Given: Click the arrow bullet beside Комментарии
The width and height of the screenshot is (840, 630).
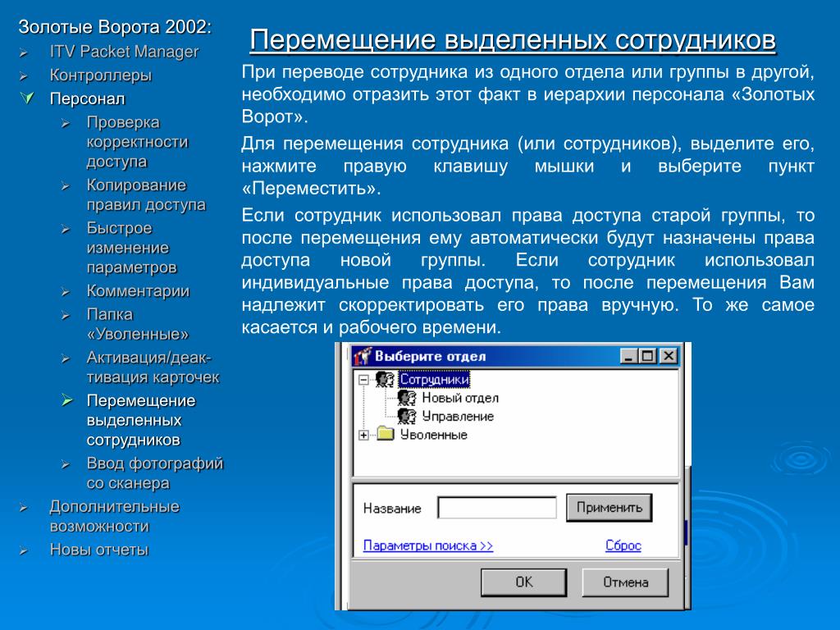Looking at the screenshot, I should coord(65,292).
